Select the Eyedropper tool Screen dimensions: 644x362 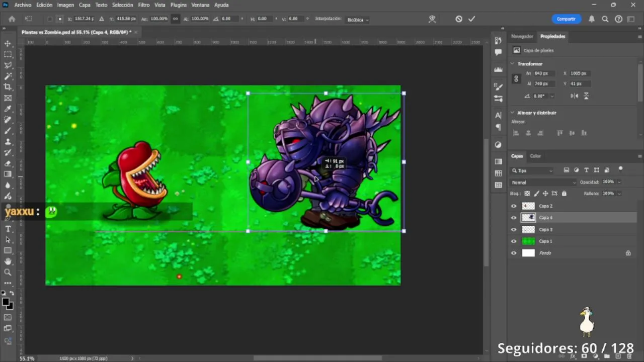point(8,109)
